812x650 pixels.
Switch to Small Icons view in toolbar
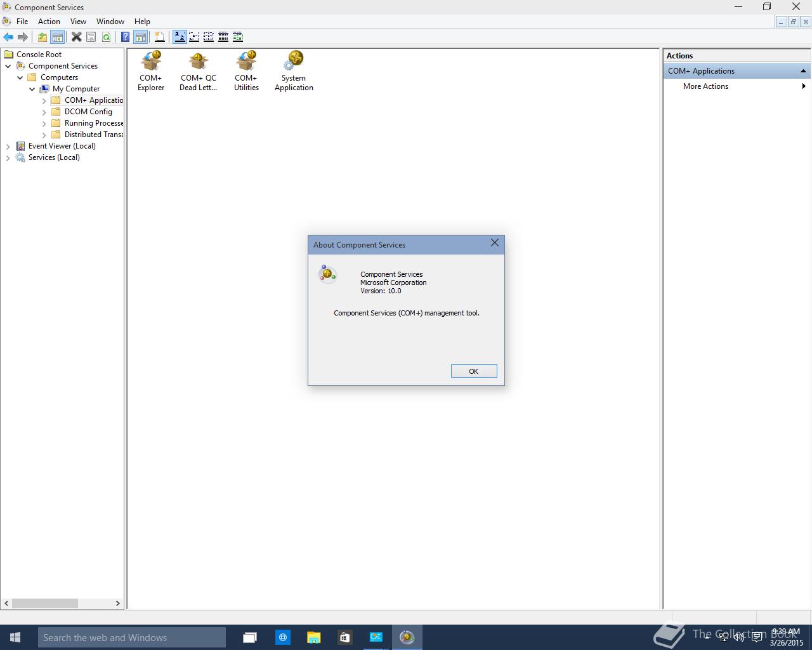coord(194,37)
